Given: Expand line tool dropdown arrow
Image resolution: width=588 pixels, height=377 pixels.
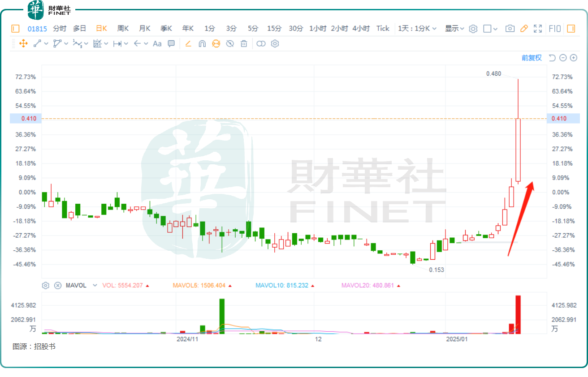Looking at the screenshot, I should coord(46,44).
